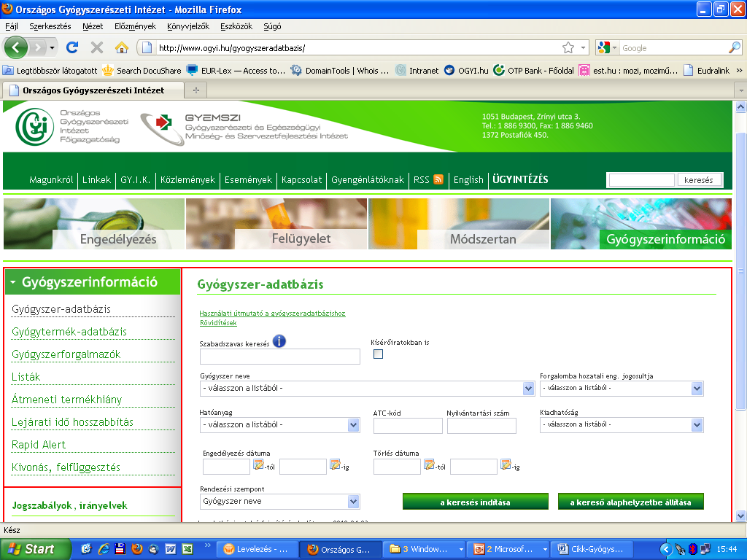Open Törlés dátuma -ig calendar icon

506,464
